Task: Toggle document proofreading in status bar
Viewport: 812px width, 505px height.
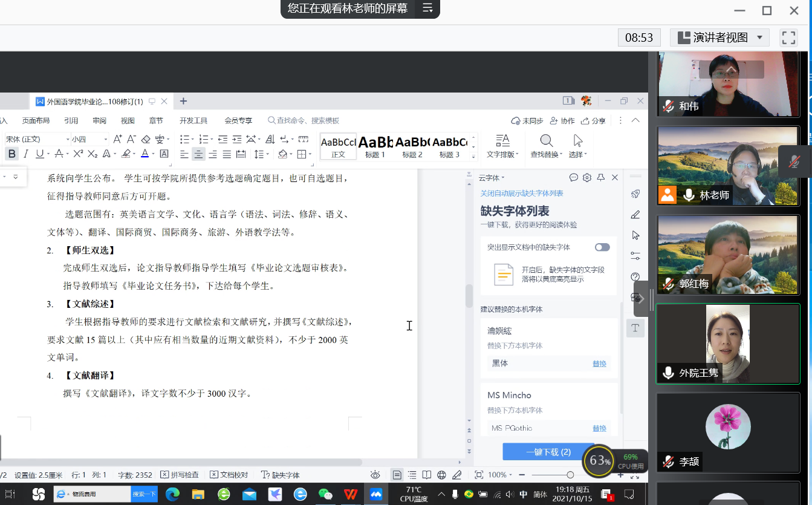Action: point(229,475)
